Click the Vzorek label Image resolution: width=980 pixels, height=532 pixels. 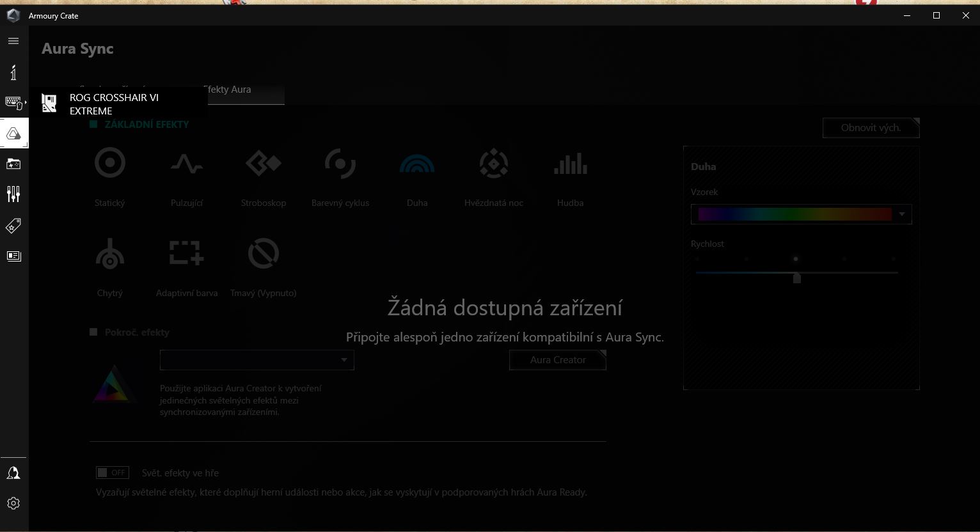704,192
